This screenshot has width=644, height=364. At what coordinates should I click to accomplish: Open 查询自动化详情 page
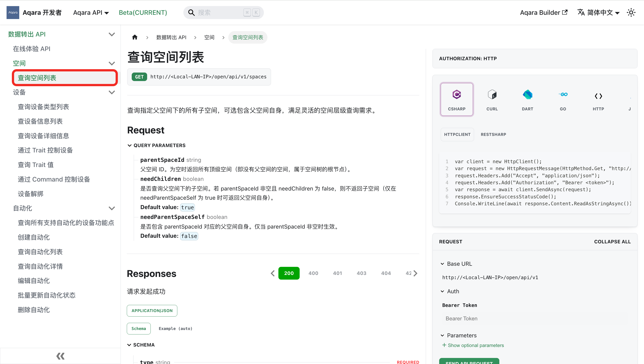[x=40, y=266]
